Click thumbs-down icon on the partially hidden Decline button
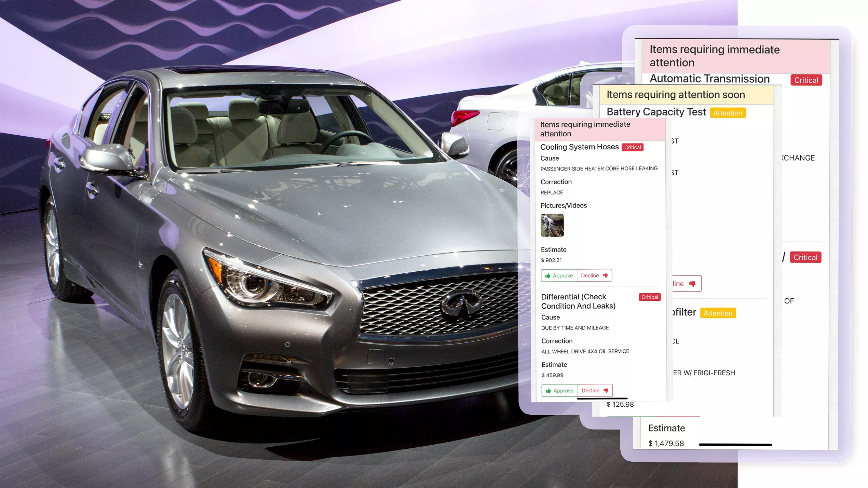This screenshot has width=868, height=488. coord(692,284)
